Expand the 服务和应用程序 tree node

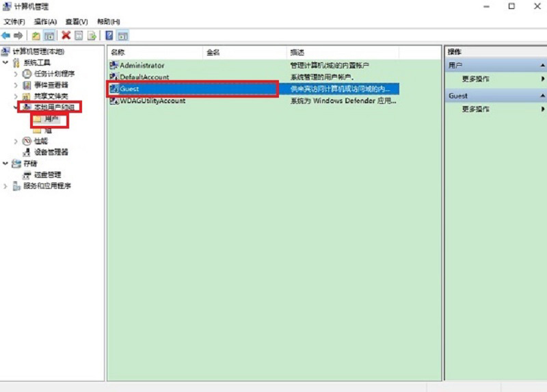point(5,186)
